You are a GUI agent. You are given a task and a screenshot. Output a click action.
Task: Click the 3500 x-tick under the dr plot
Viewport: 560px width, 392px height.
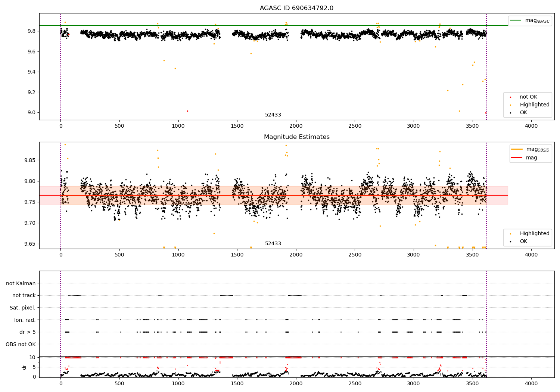473,384
